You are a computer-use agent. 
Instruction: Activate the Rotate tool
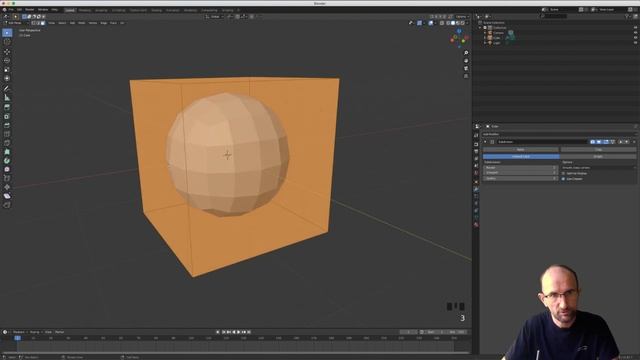click(7, 60)
